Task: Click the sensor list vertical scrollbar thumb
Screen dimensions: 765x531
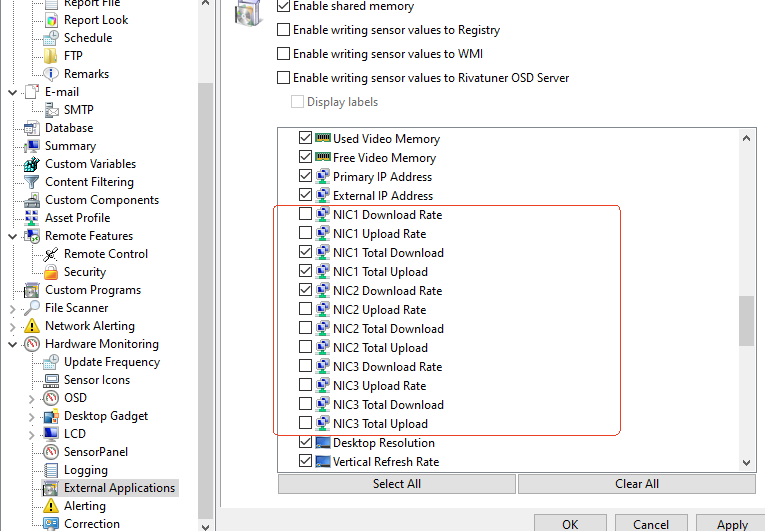Action: coord(746,320)
